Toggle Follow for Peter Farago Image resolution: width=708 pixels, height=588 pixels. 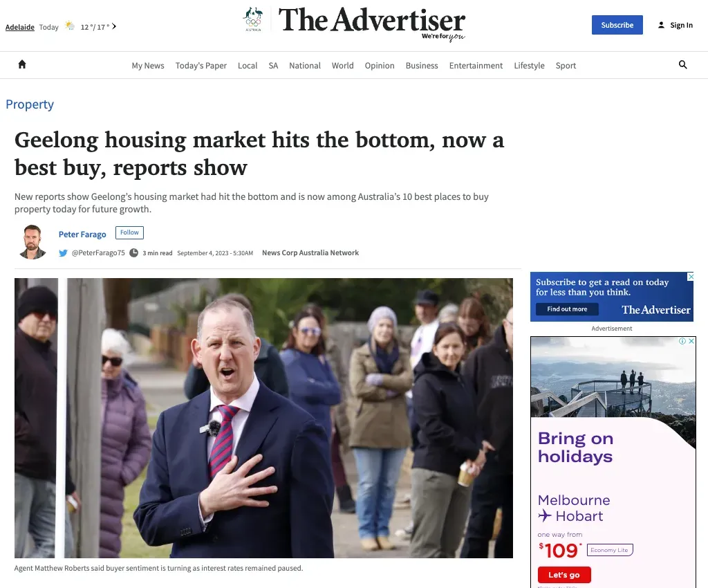[x=129, y=232]
